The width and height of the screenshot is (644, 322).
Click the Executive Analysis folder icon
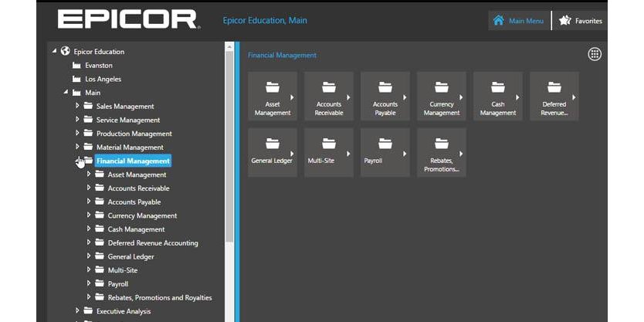tap(88, 311)
